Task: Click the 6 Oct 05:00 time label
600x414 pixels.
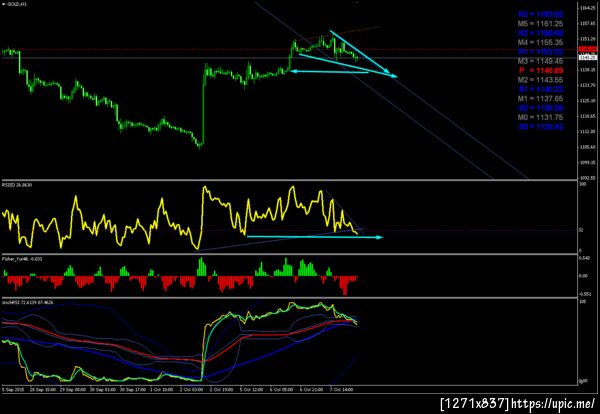Action: pyautogui.click(x=282, y=390)
